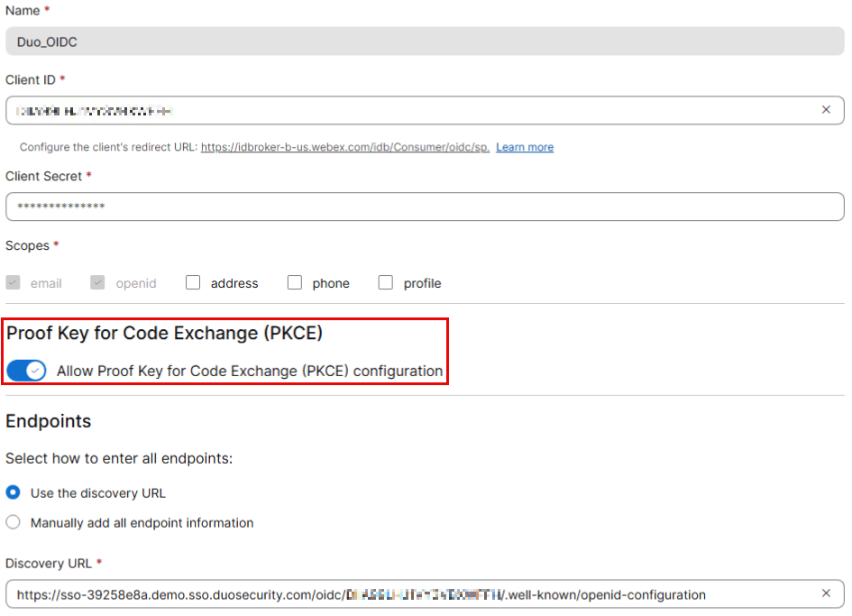Click into the Name field containing Duo_OIDC

(424, 41)
